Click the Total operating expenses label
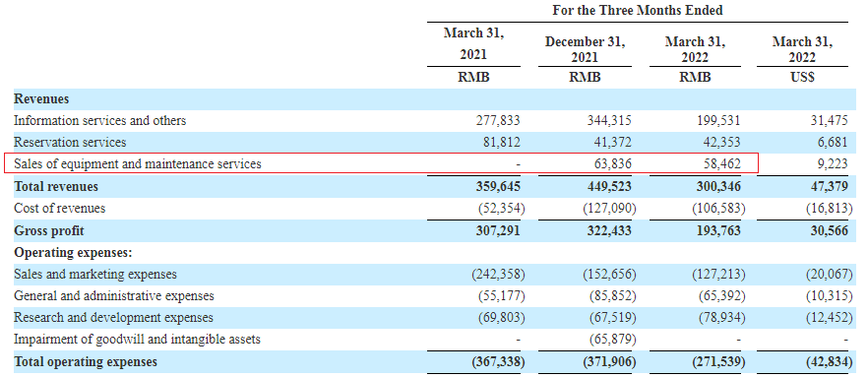The width and height of the screenshot is (868, 377). pyautogui.click(x=86, y=362)
